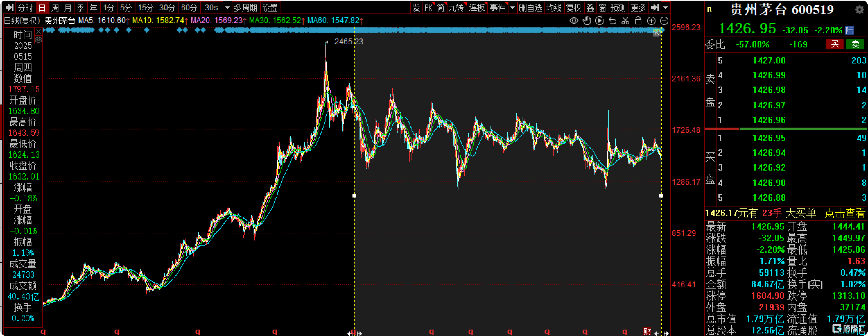The width and height of the screenshot is (868, 336).
Task: Click the 预测 forecast button
Action: (x=618, y=7)
